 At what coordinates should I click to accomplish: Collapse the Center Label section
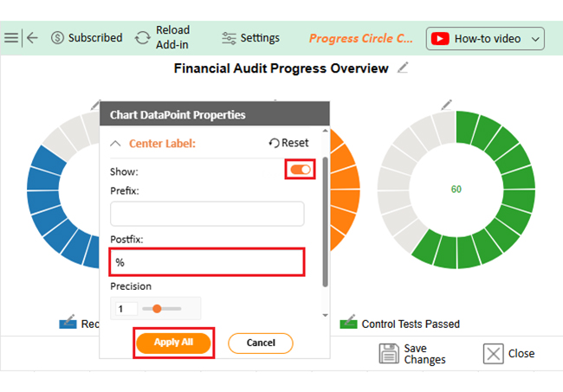[x=116, y=144]
